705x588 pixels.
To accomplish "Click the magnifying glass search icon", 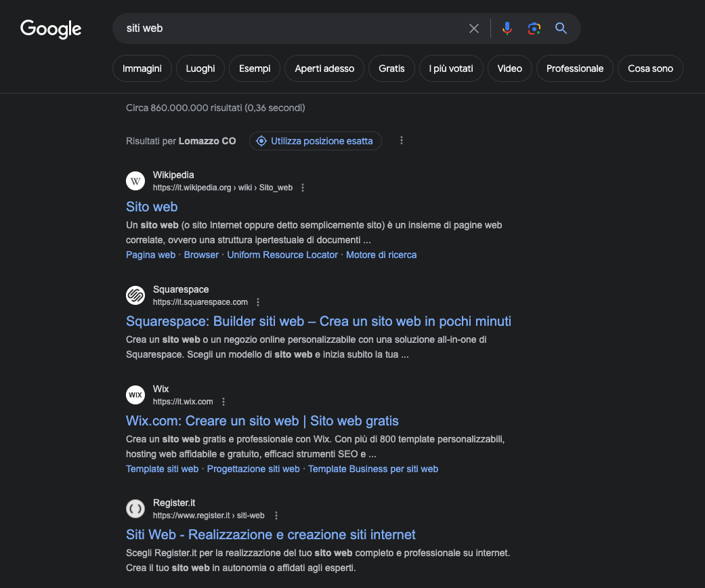I will [561, 28].
